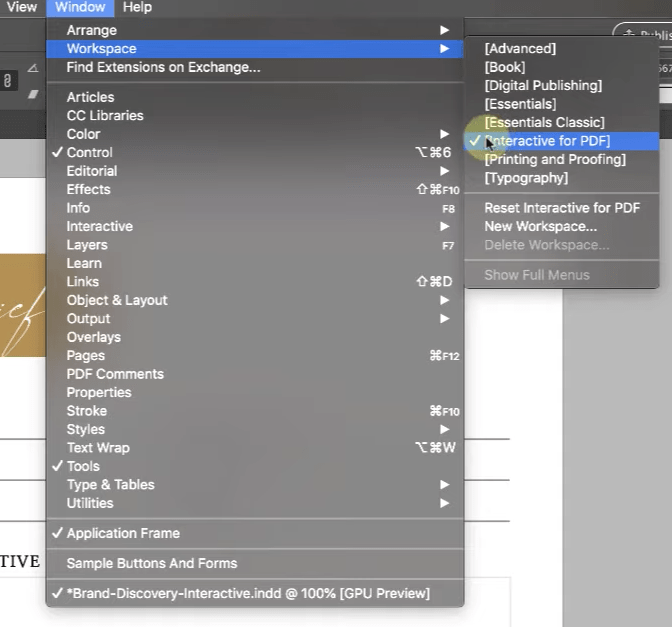Select the [Book] workspace
The height and width of the screenshot is (627, 672).
[562, 67]
